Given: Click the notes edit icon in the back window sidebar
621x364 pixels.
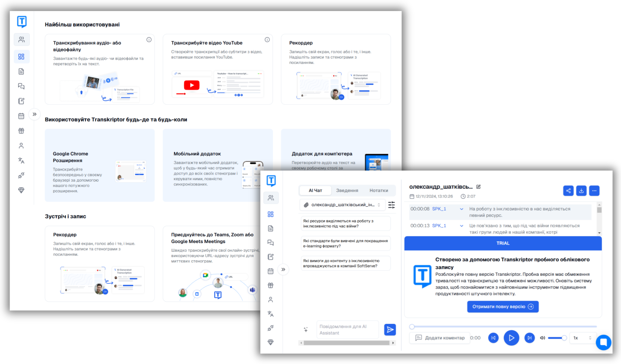Looking at the screenshot, I should (x=21, y=101).
